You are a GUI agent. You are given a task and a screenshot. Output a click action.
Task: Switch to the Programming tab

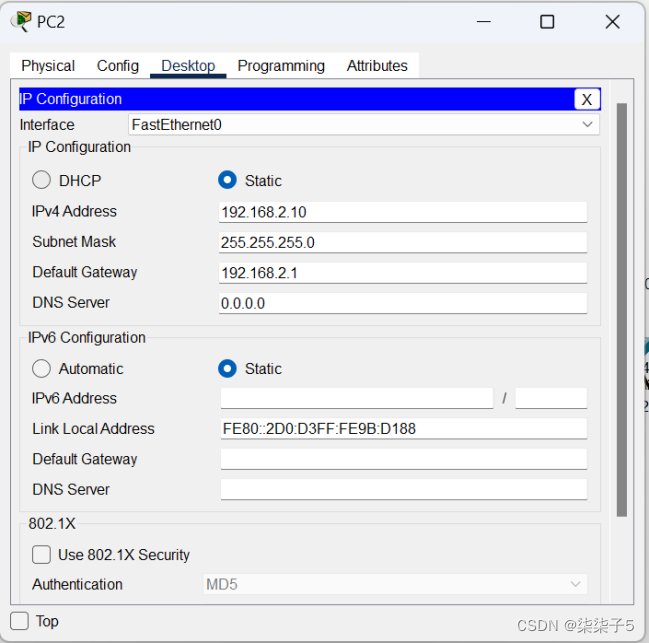pos(281,66)
